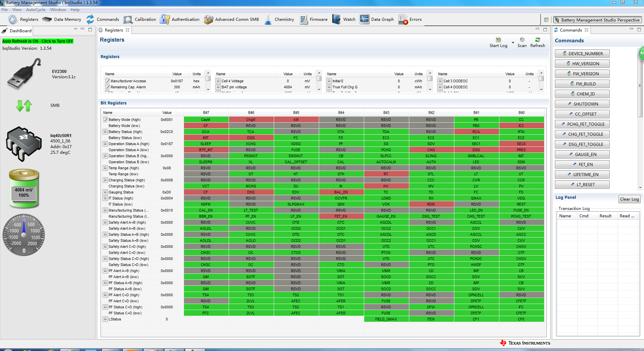644x351 pixels.
Task: Toggle the Charging Status (high) checkbox
Action: 105,180
